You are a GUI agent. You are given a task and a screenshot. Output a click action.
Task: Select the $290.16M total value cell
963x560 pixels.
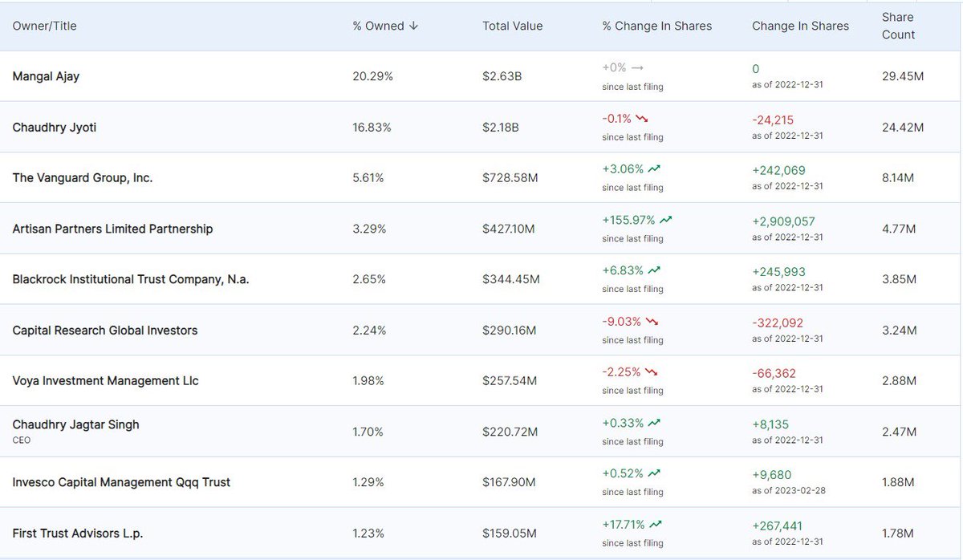coord(510,330)
